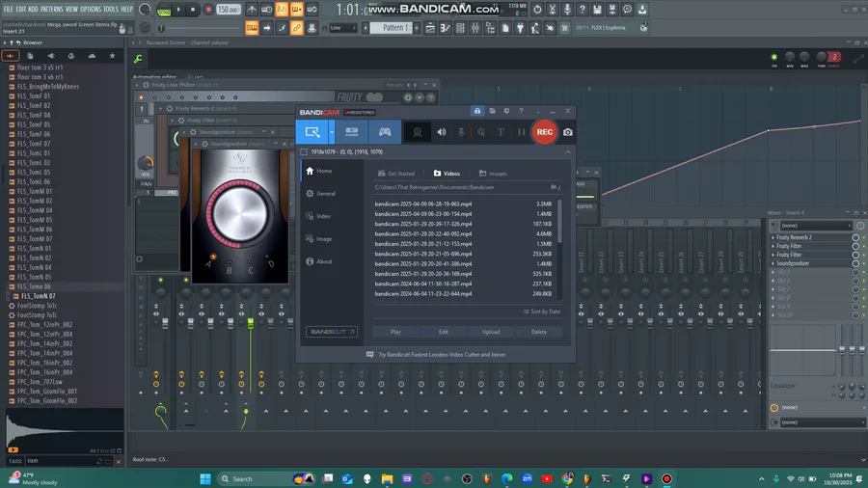The height and width of the screenshot is (488, 868).
Task: Select Bandicam's rectangle screen recording mode
Action: [312, 132]
